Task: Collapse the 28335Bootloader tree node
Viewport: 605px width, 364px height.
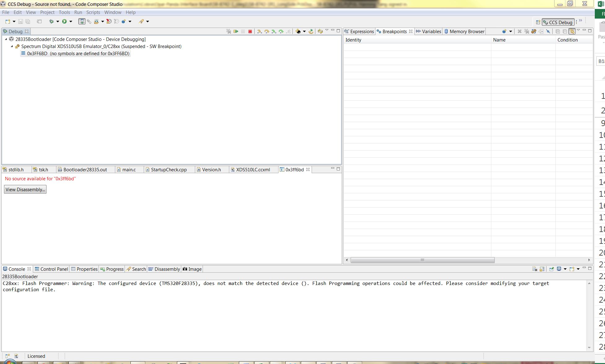Action: click(6, 39)
